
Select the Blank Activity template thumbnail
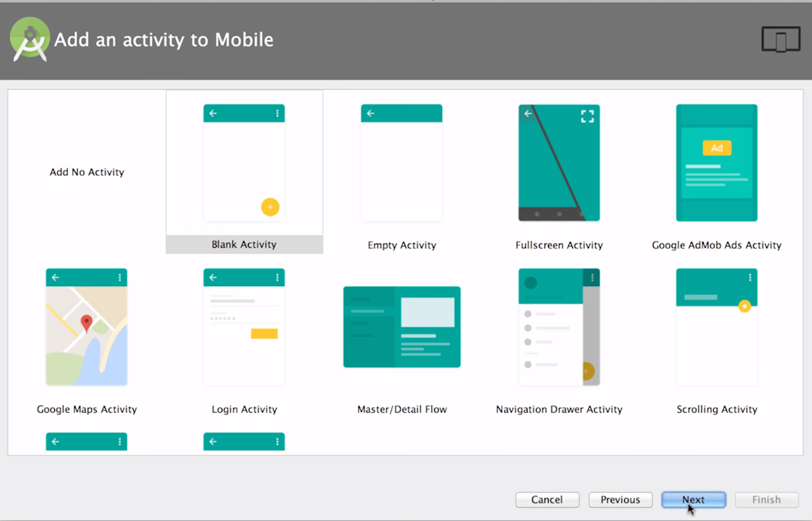(x=244, y=163)
